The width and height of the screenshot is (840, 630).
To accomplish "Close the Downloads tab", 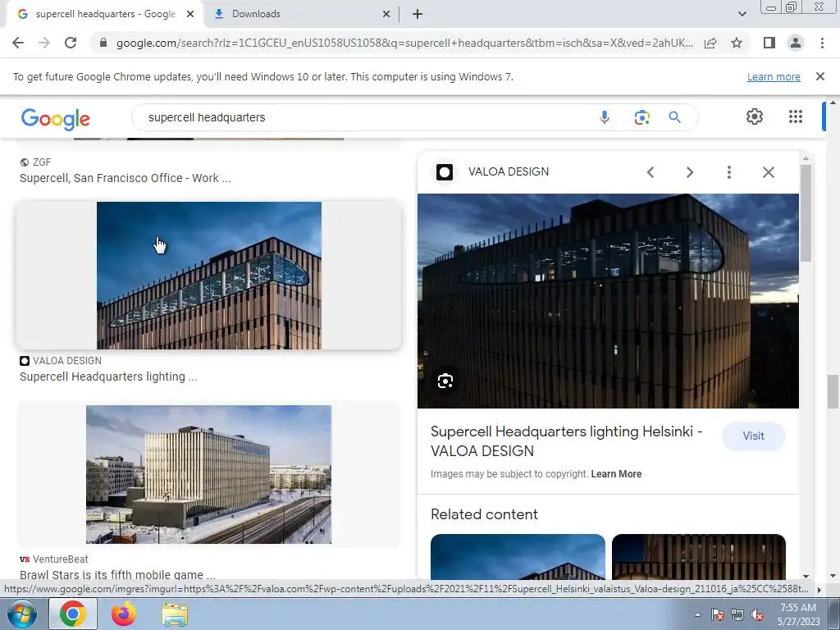I will click(x=386, y=15).
